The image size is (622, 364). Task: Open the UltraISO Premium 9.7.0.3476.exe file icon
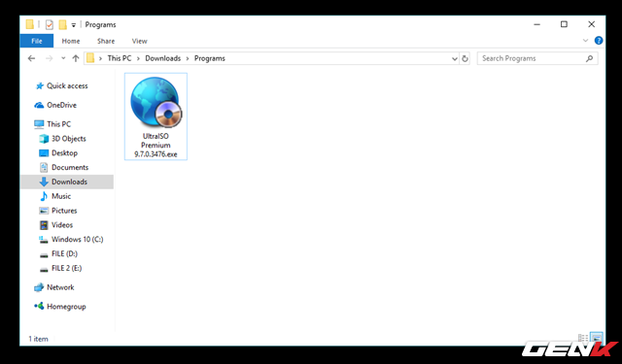pos(155,103)
